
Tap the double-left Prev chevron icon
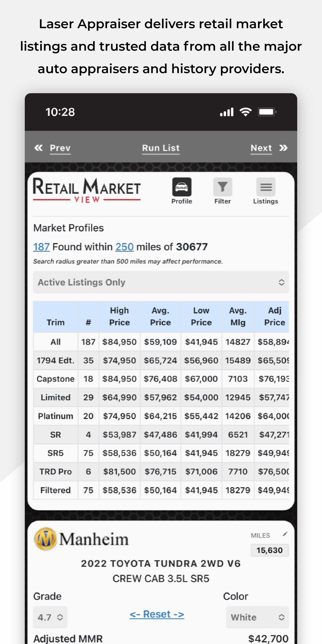coord(39,148)
